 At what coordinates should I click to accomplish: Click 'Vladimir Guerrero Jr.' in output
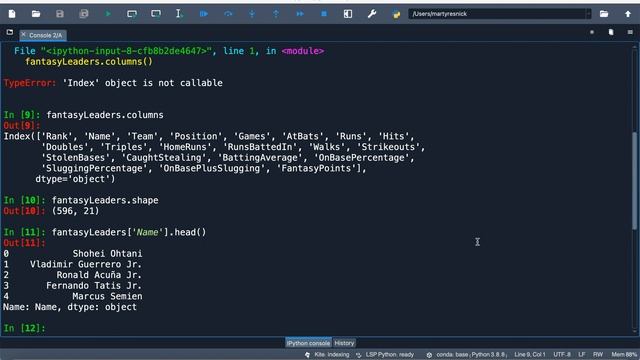coord(86,264)
